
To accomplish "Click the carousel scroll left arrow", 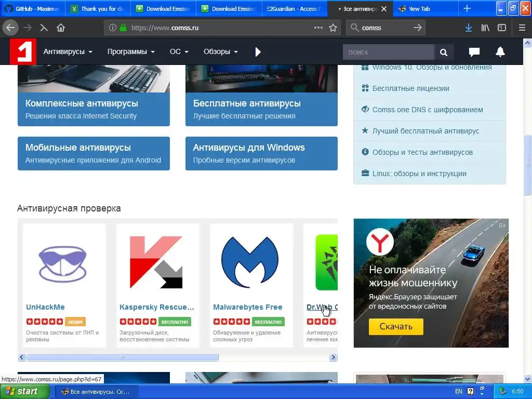I will 22,357.
